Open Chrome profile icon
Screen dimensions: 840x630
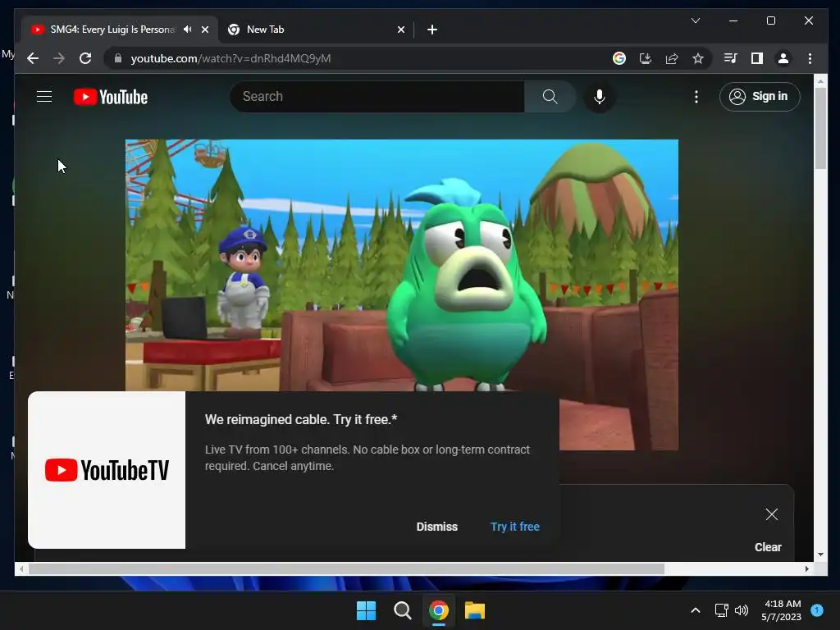pyautogui.click(x=783, y=58)
